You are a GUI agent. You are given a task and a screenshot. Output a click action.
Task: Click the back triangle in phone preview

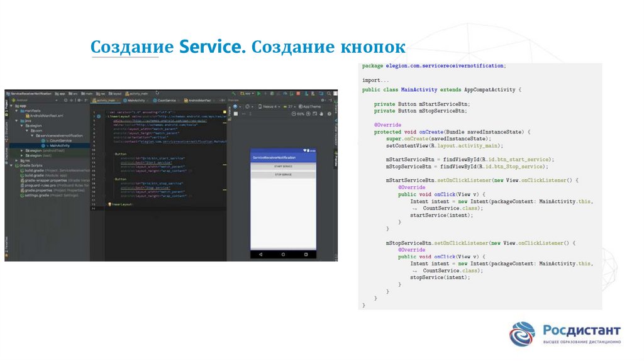pos(260,255)
